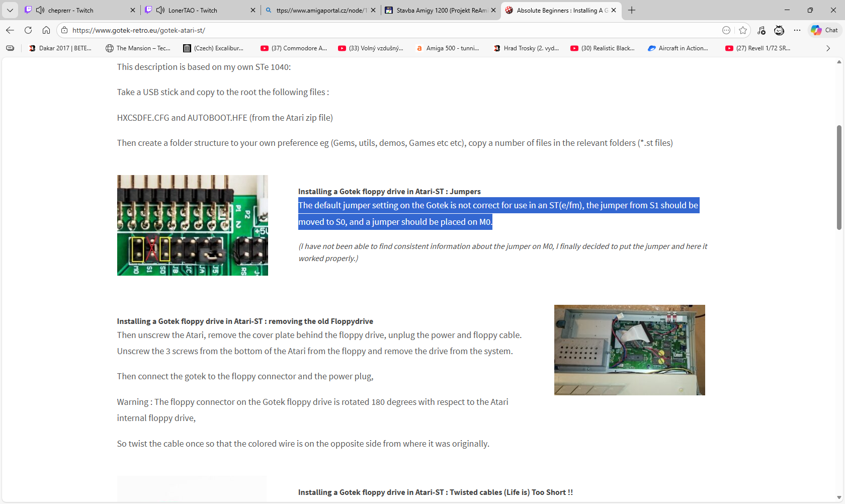Click the Gotek jumper photo thumbnail
845x504 pixels.
point(192,225)
